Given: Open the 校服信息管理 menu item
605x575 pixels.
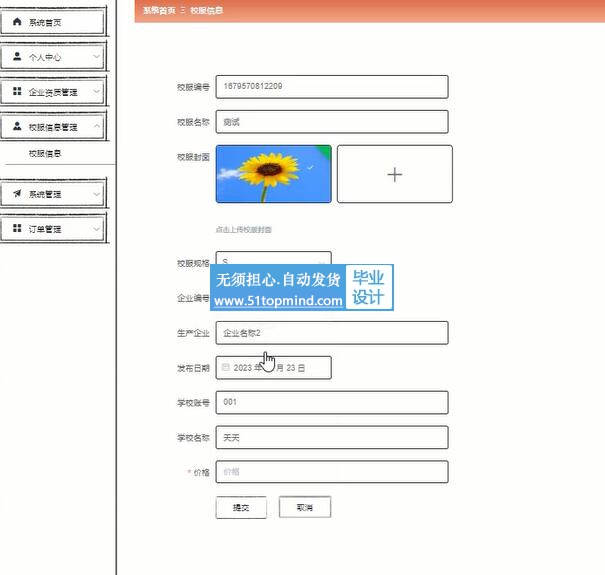Looking at the screenshot, I should coord(53,126).
